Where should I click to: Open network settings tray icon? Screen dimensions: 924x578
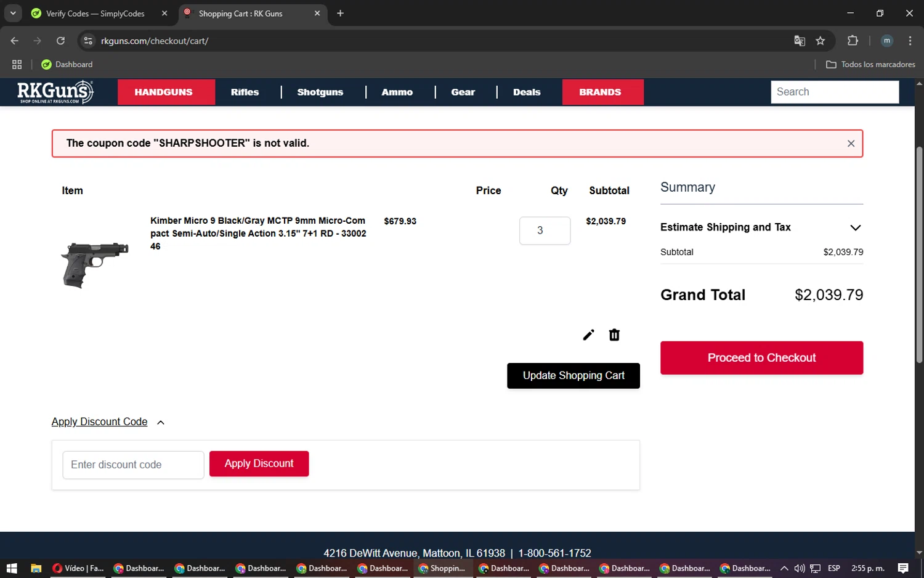point(815,568)
